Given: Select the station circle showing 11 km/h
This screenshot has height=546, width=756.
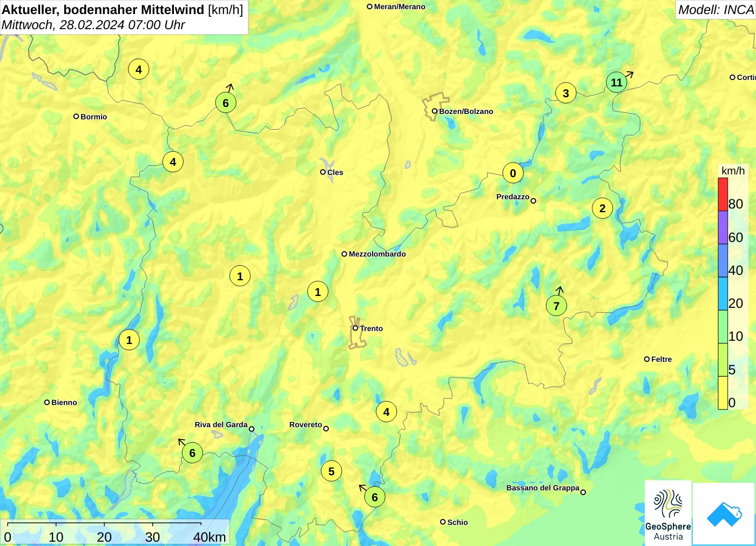Looking at the screenshot, I should tap(617, 82).
